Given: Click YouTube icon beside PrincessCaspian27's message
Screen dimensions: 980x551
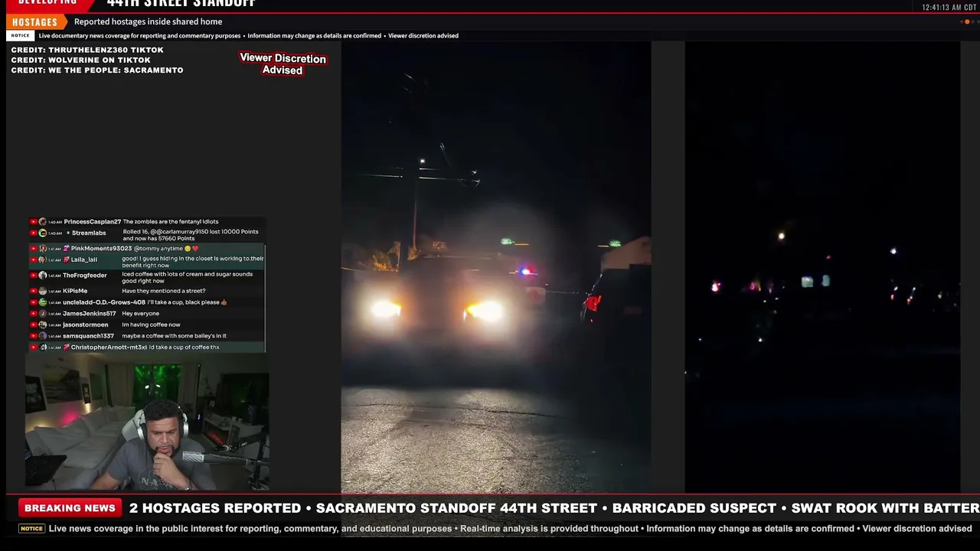Looking at the screenshot, I should [x=34, y=222].
